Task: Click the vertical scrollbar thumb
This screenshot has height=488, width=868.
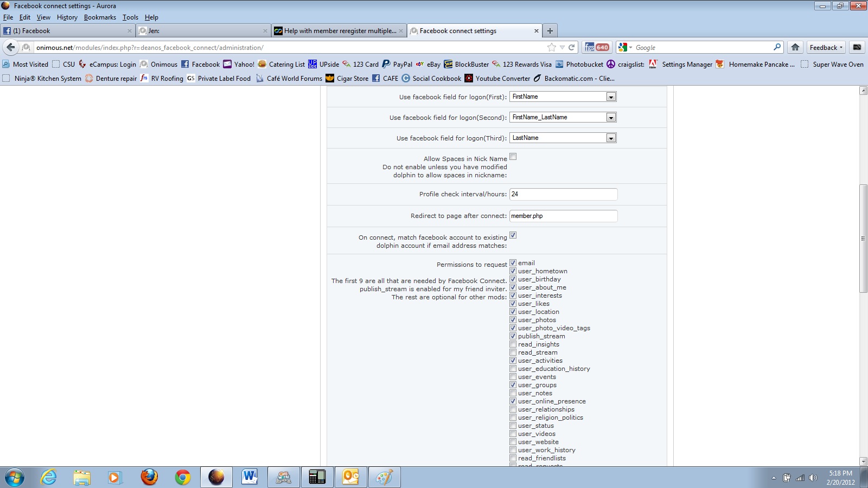Action: point(863,239)
